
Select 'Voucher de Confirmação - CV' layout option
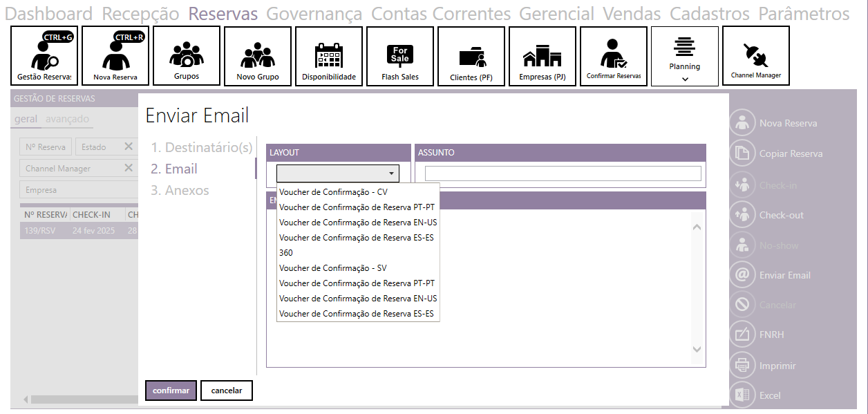point(333,191)
